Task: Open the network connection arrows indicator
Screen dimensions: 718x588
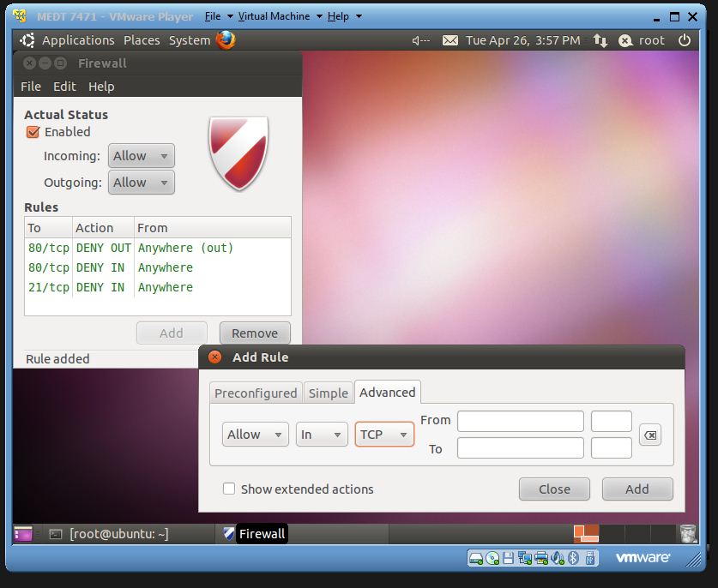Action: coord(600,41)
